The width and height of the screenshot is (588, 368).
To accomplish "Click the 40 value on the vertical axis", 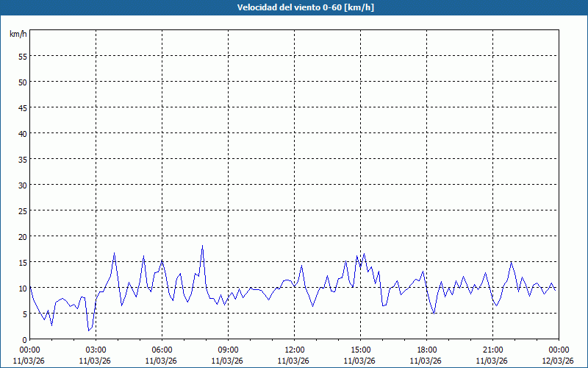I will pos(23,133).
